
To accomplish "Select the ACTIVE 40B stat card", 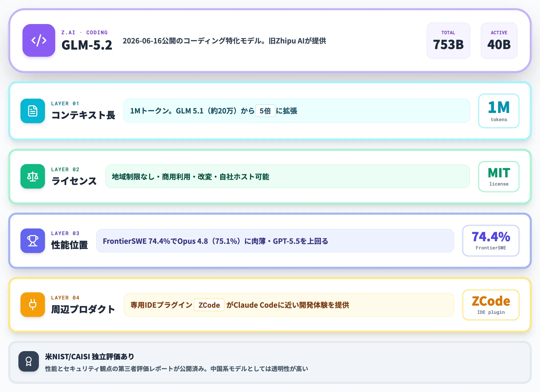I will (499, 41).
